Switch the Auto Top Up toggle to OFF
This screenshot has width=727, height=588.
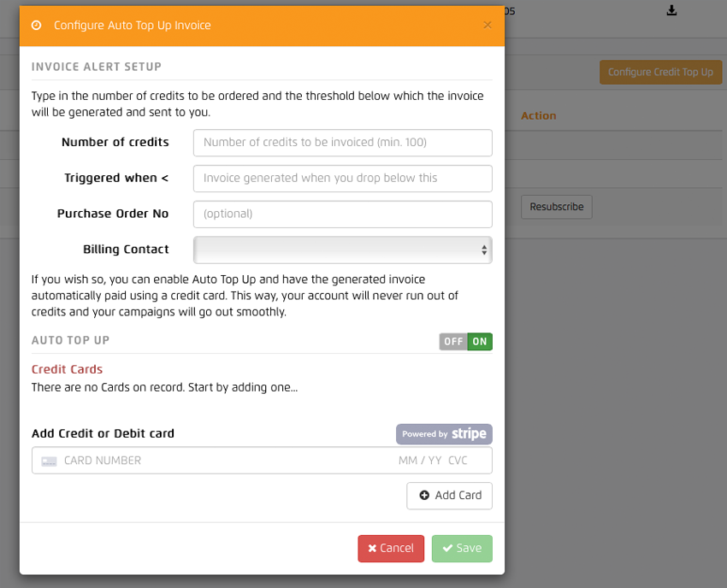452,340
